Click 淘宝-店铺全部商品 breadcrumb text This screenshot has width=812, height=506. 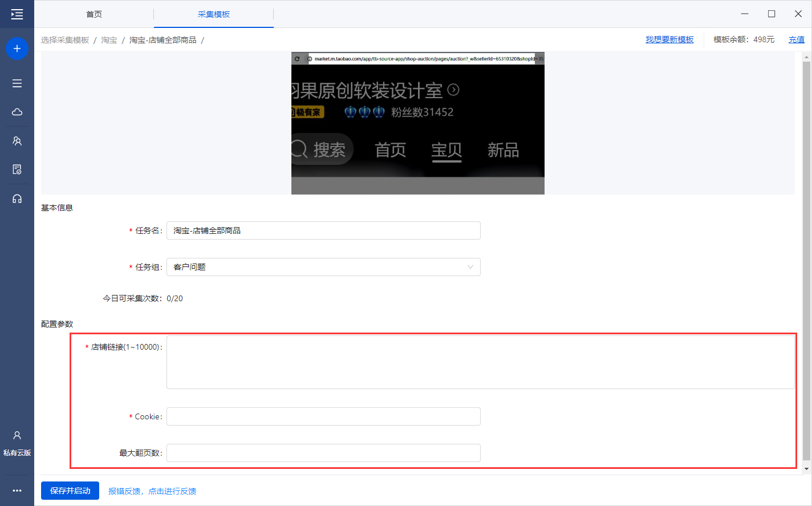[163, 40]
